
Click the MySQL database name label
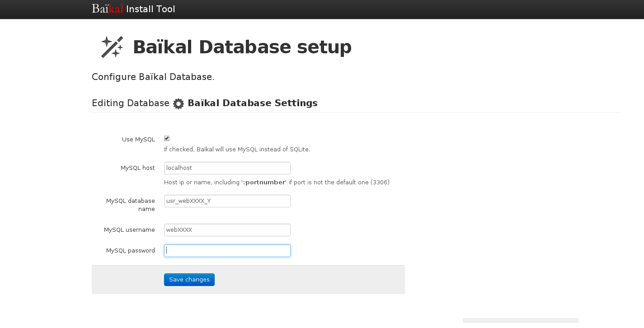131,205
